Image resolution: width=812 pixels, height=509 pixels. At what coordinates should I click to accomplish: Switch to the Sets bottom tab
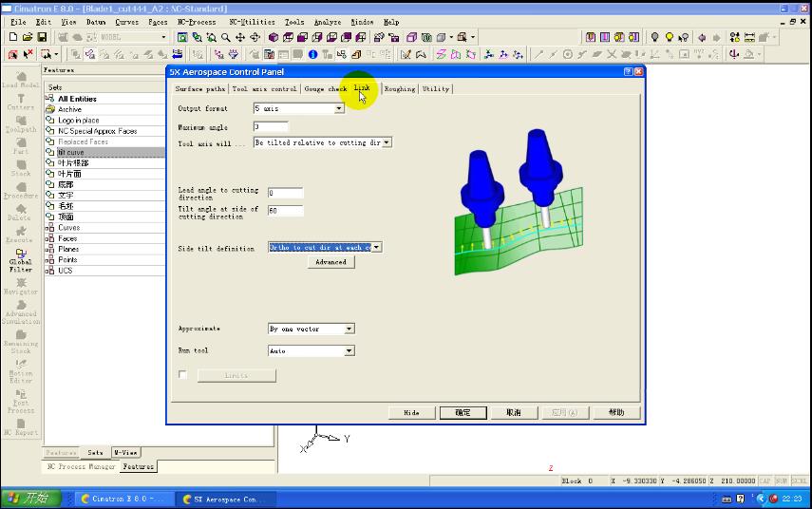coord(95,453)
